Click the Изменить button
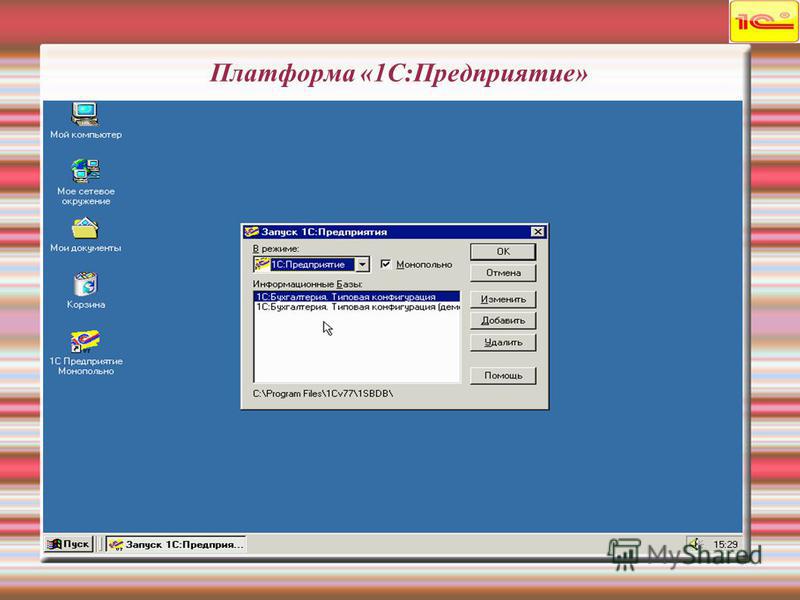This screenshot has width=800, height=600. (x=503, y=299)
